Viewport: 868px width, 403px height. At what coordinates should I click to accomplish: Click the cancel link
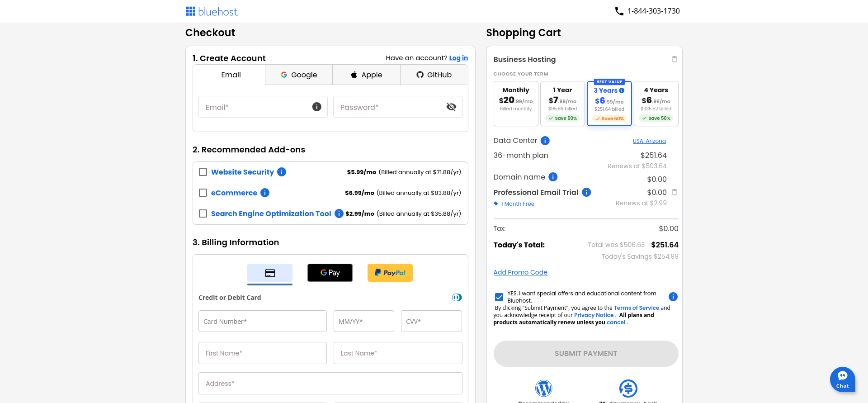(x=616, y=322)
